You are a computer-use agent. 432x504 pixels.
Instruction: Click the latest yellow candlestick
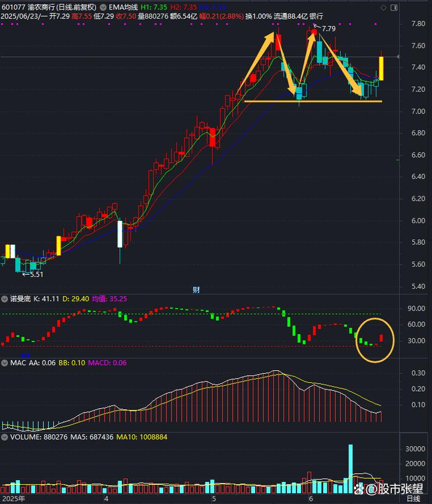(381, 68)
